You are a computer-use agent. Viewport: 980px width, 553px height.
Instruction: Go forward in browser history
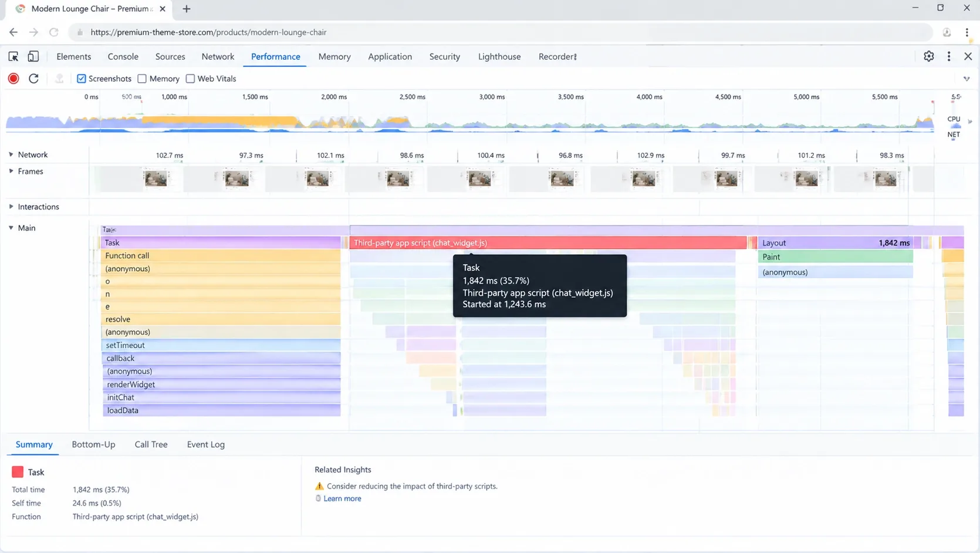(x=33, y=32)
